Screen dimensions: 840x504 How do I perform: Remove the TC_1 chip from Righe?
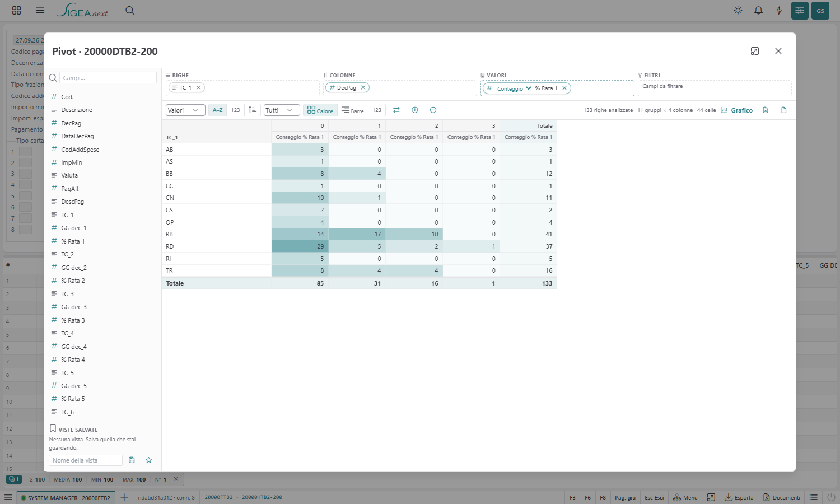tap(198, 87)
